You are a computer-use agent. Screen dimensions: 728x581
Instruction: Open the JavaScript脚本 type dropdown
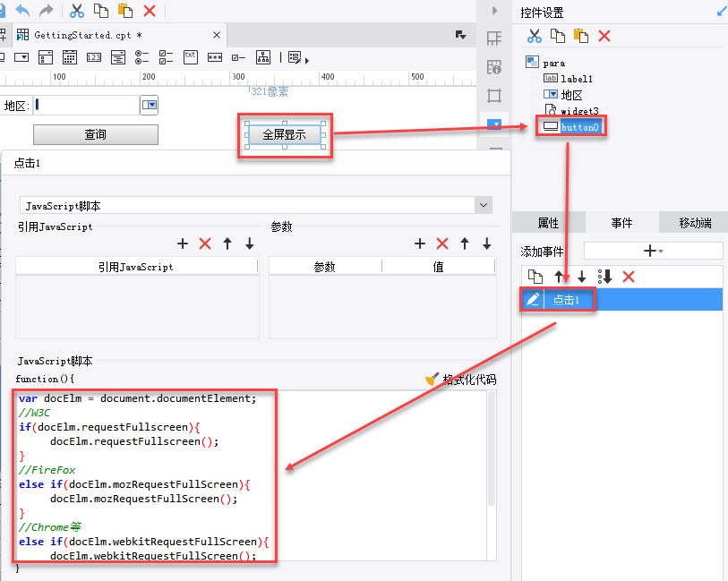(484, 205)
